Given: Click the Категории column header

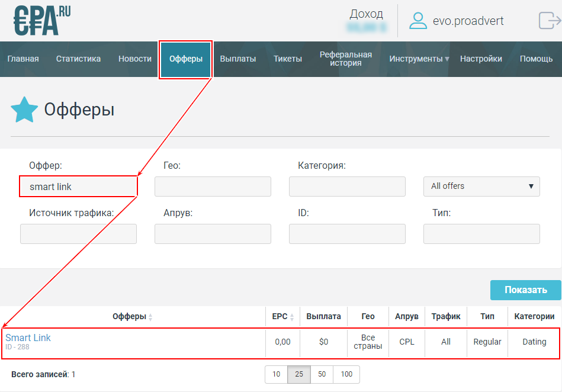Looking at the screenshot, I should (534, 316).
